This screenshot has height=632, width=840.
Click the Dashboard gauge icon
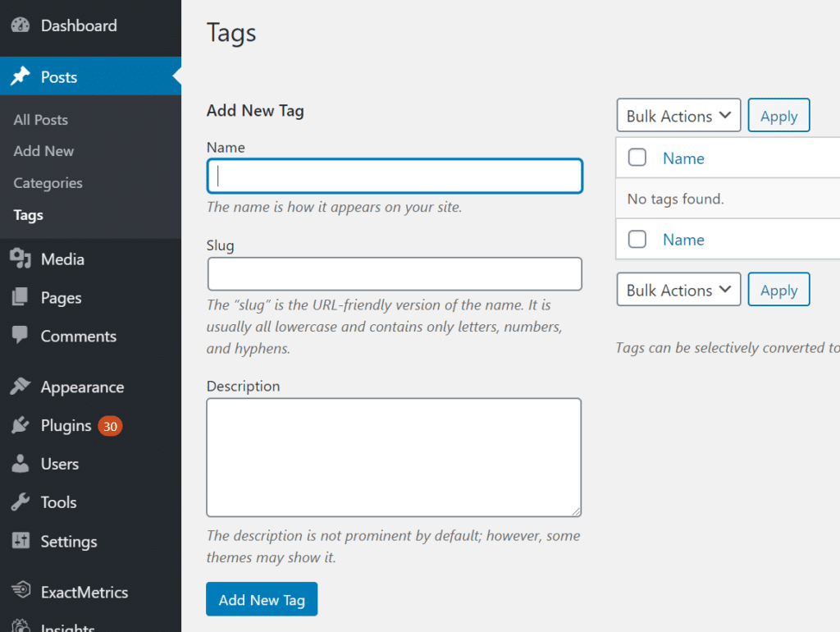(20, 25)
